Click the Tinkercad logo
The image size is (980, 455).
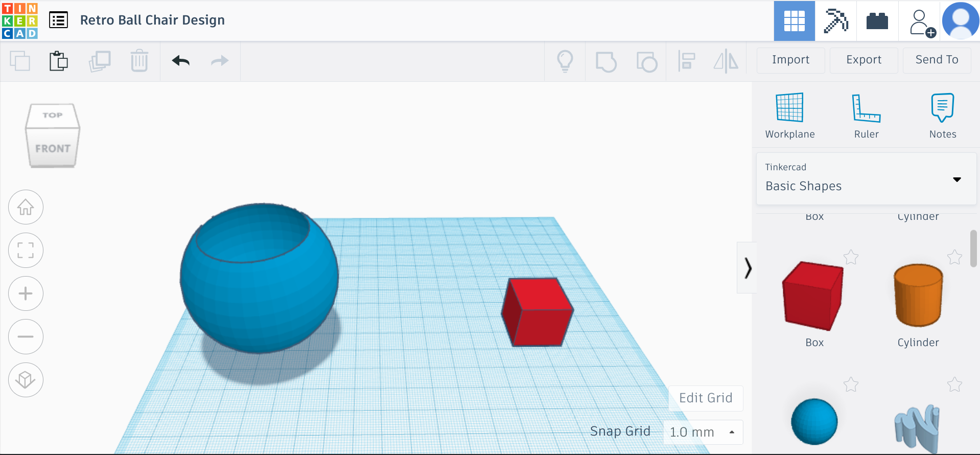[19, 20]
